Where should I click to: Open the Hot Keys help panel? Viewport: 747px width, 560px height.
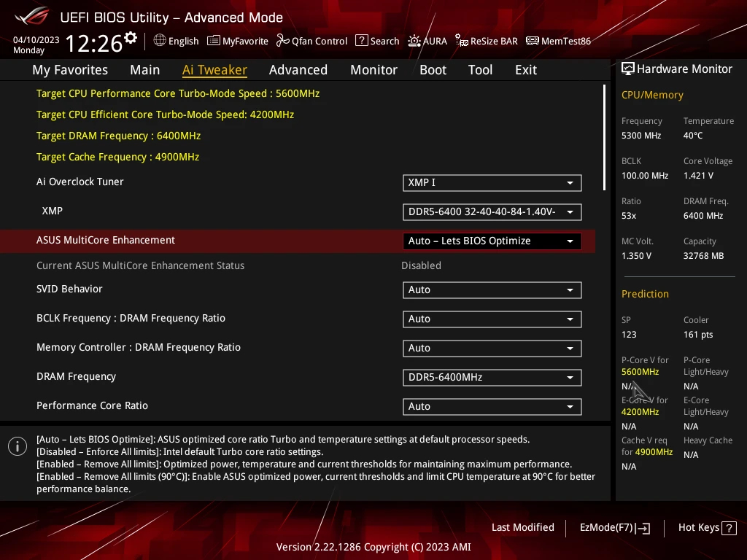click(x=706, y=527)
